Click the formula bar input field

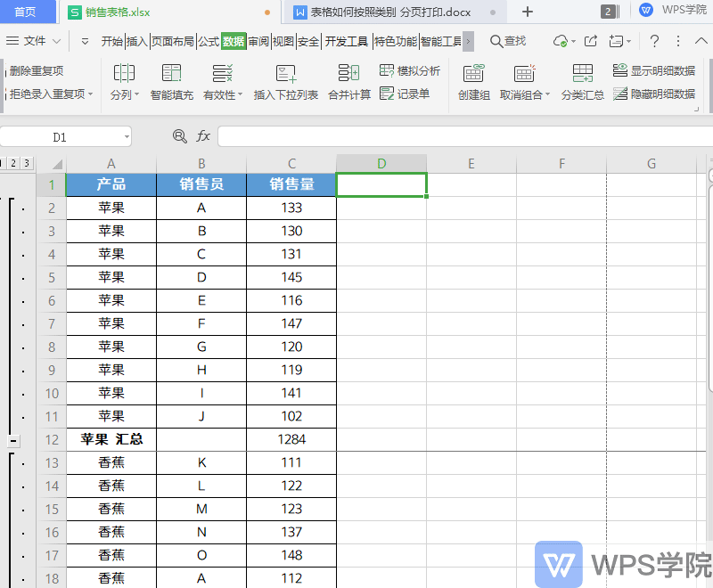point(464,136)
